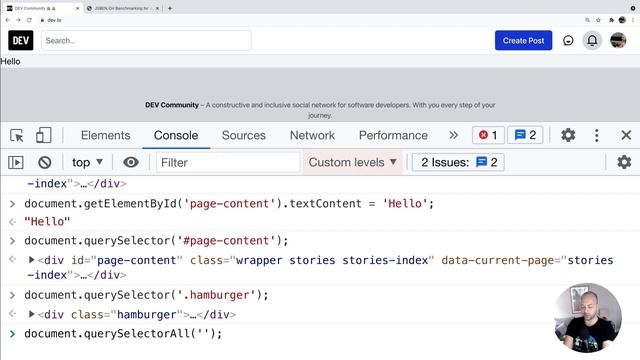
Task: Focus the DEV Search field
Action: click(x=146, y=40)
